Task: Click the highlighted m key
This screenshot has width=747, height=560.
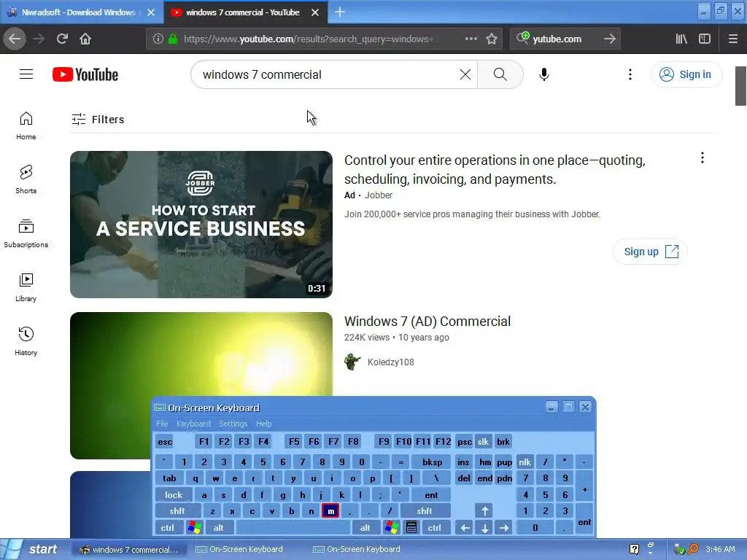Action: (x=330, y=511)
